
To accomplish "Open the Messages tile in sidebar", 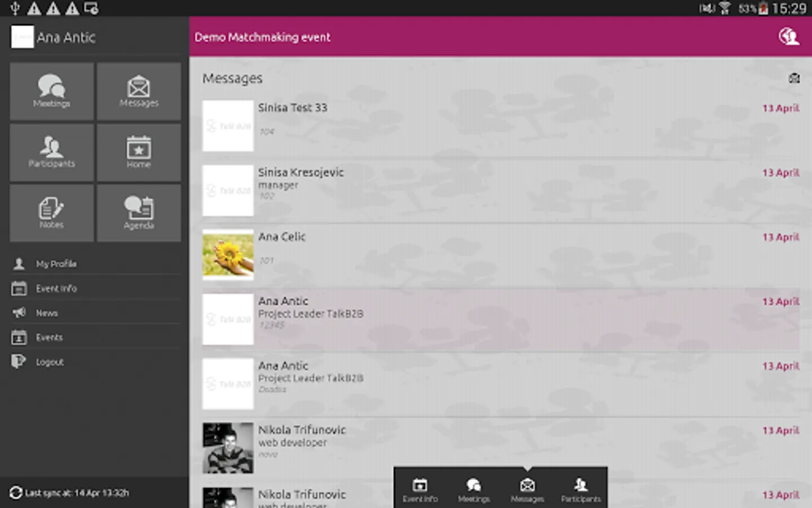I will pos(139,91).
